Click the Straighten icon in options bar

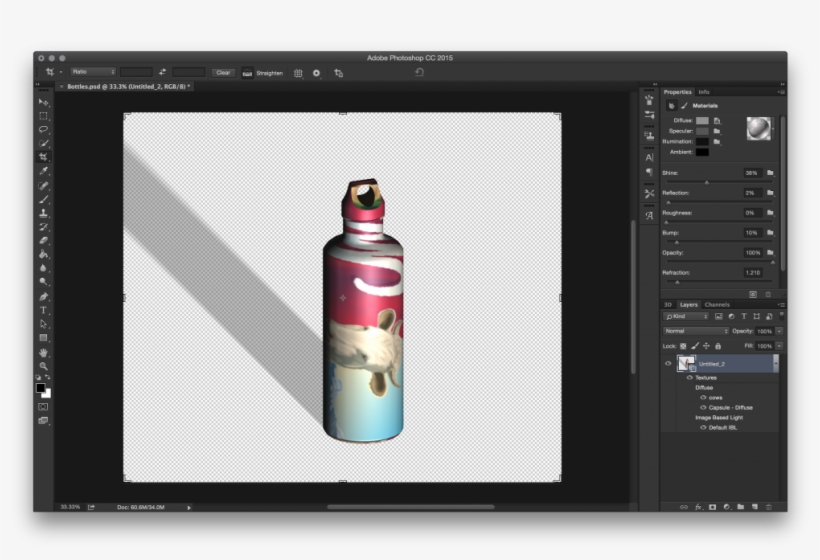pos(247,73)
